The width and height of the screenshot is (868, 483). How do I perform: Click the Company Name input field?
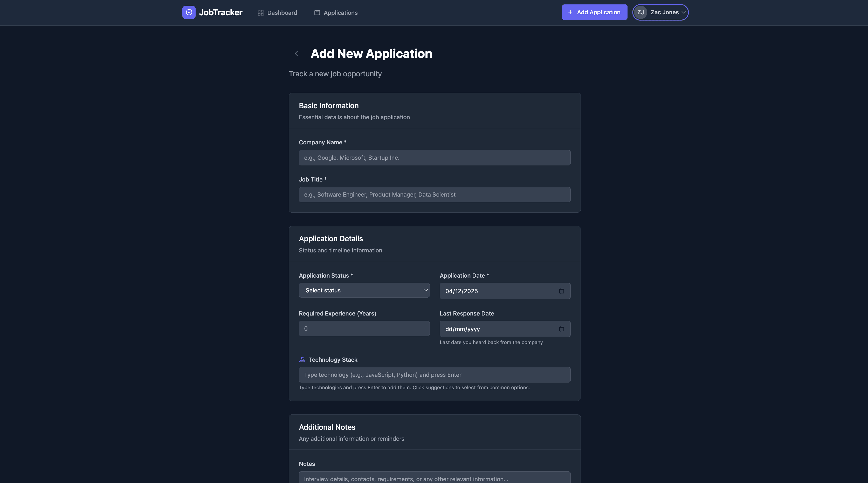pos(434,158)
